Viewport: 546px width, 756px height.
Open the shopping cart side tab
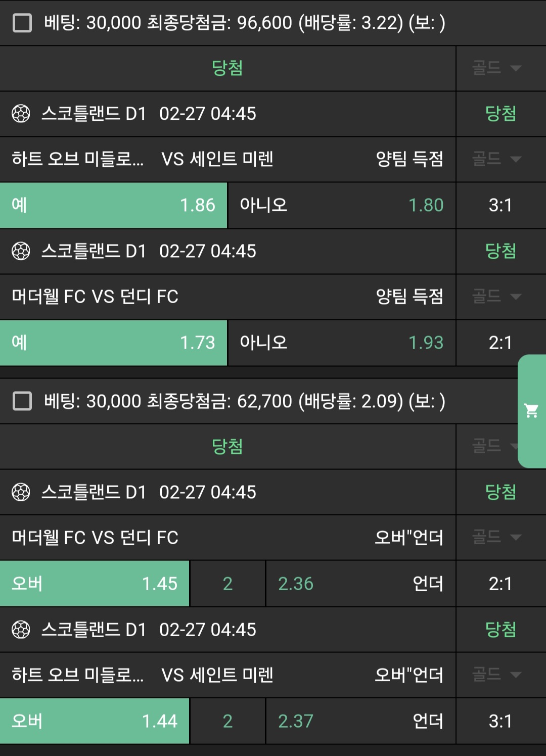(531, 411)
